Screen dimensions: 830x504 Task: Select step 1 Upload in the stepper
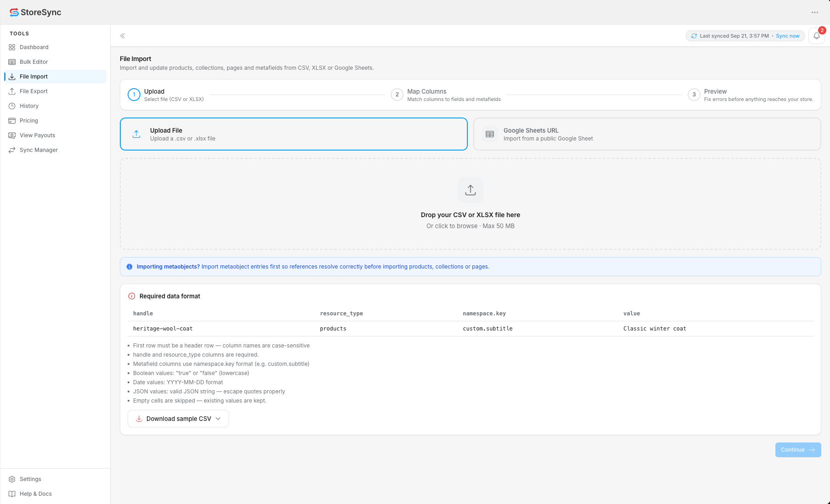pos(166,95)
